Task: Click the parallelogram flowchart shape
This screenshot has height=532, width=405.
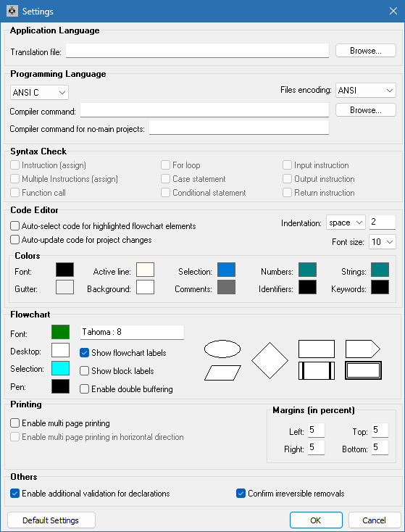Action: click(x=222, y=373)
